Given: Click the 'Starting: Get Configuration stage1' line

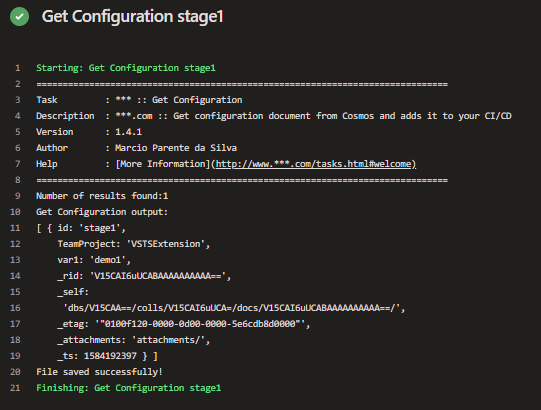Looking at the screenshot, I should point(126,68).
